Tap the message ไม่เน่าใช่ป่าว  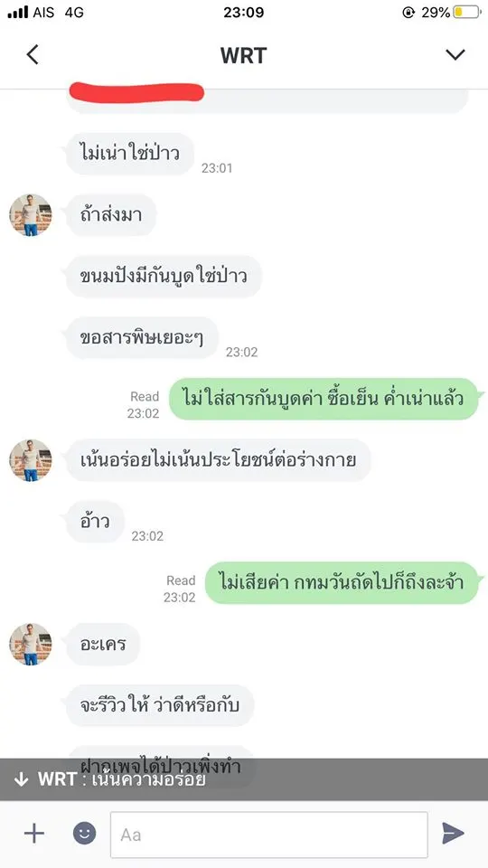tap(130, 154)
